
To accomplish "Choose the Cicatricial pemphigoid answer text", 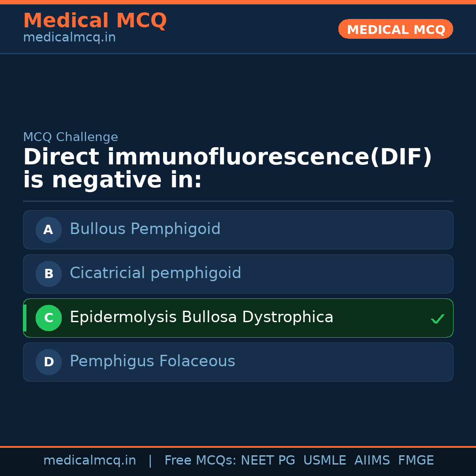I will [155, 273].
